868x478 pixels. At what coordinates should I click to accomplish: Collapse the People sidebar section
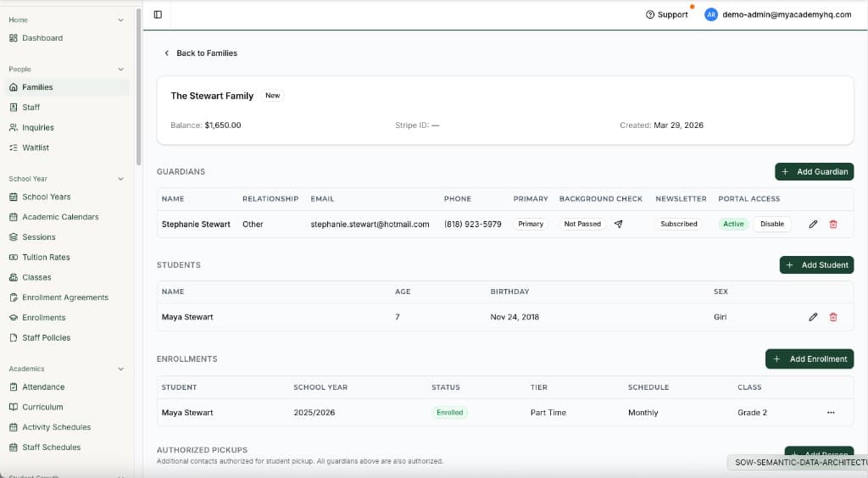[x=120, y=69]
